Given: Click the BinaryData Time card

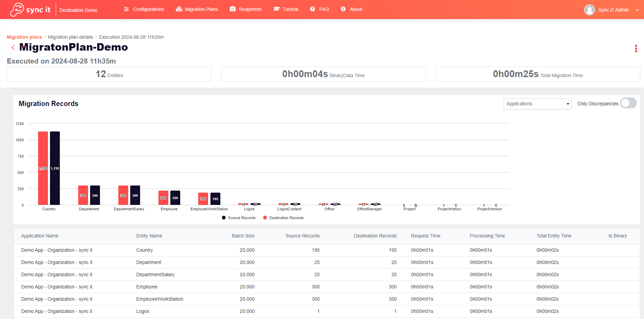Looking at the screenshot, I should tap(323, 74).
